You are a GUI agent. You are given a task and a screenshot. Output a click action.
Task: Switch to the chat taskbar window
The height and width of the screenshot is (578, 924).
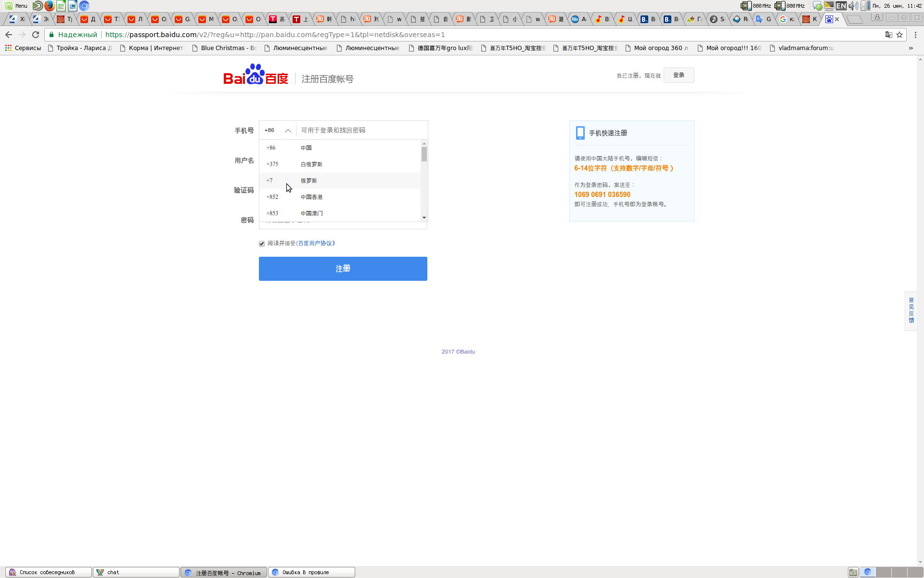(x=136, y=572)
